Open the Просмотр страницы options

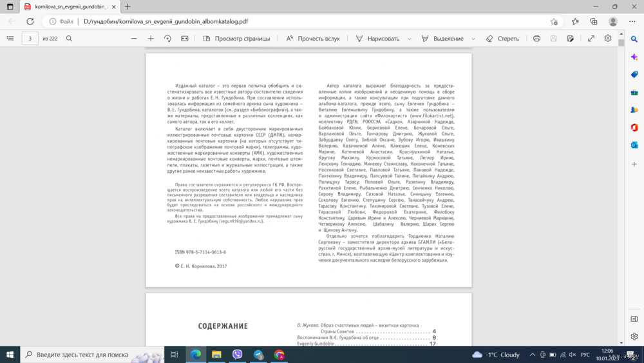(x=236, y=38)
